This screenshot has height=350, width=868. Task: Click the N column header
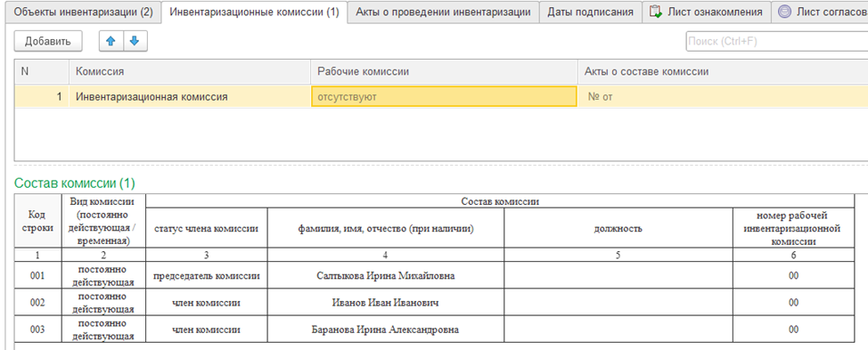42,72
